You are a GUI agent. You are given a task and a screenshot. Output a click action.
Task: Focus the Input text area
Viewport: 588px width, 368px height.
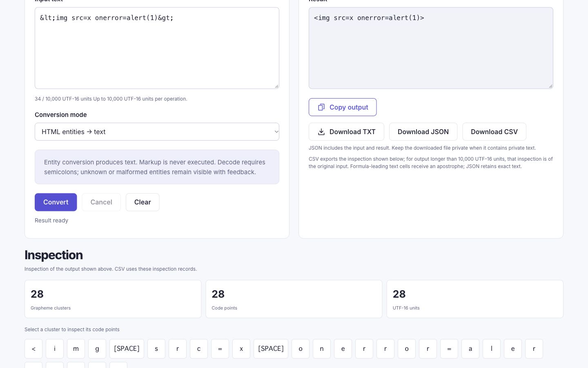coord(157,48)
